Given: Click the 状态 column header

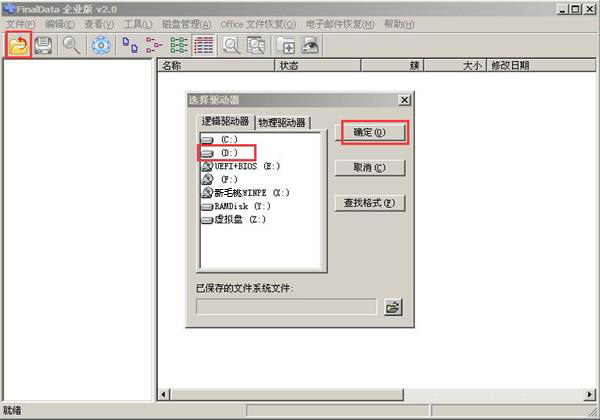Looking at the screenshot, I should pos(318,65).
